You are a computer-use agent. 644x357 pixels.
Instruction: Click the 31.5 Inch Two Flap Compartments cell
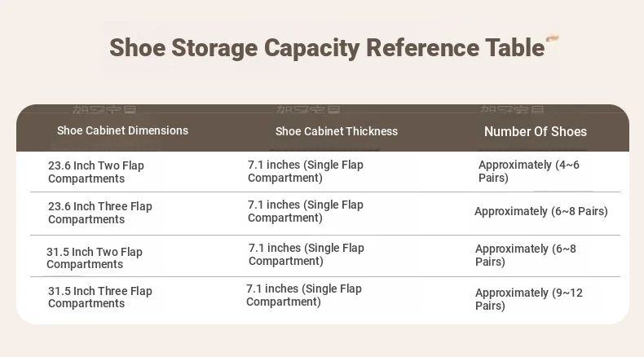click(95, 258)
